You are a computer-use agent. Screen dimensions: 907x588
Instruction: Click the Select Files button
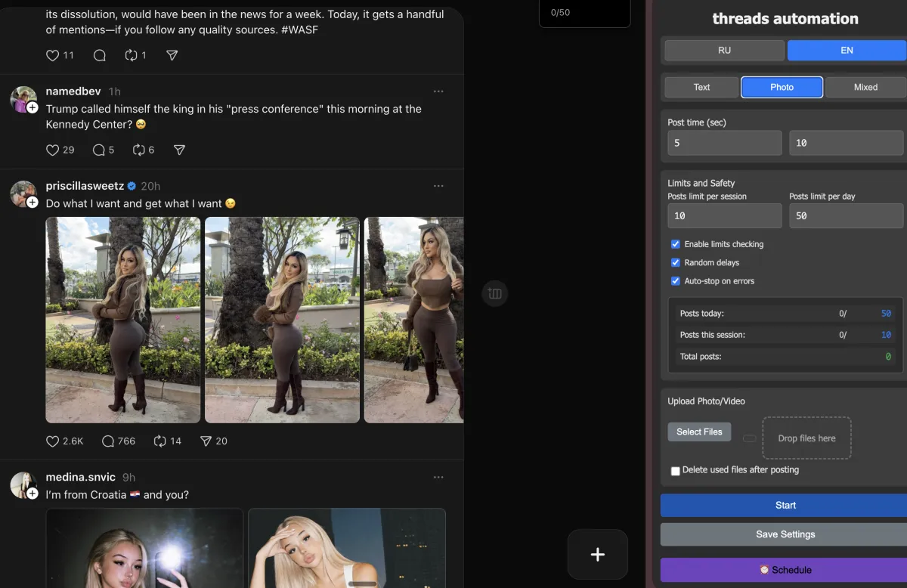[x=699, y=432]
